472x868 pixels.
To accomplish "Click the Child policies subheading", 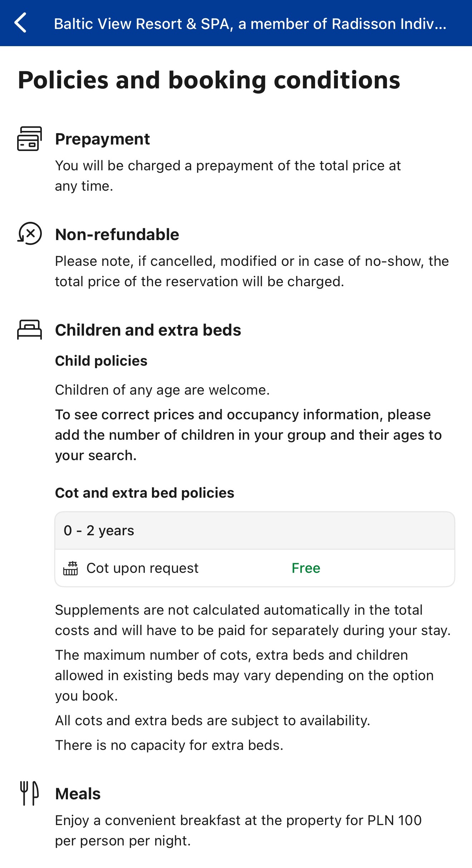I will [x=101, y=361].
